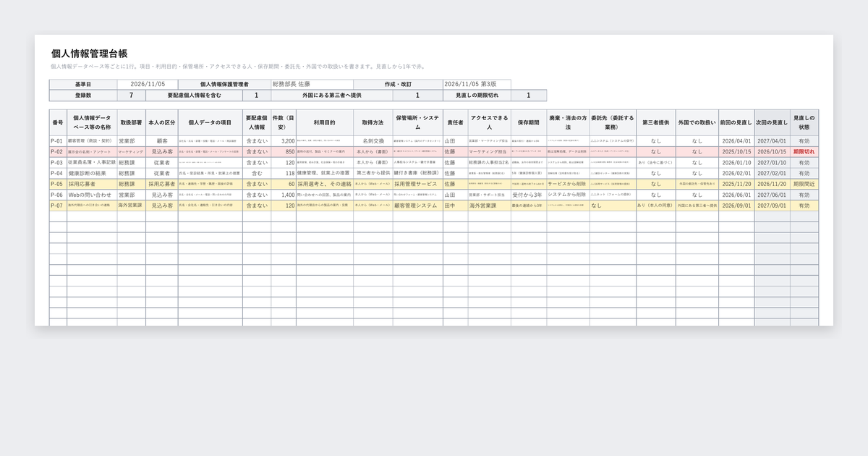Select the あり（本人の同意） cell in row P-07

click(656, 206)
